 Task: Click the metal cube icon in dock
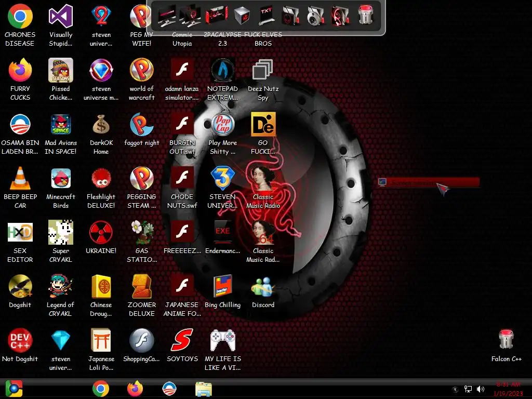242,16
